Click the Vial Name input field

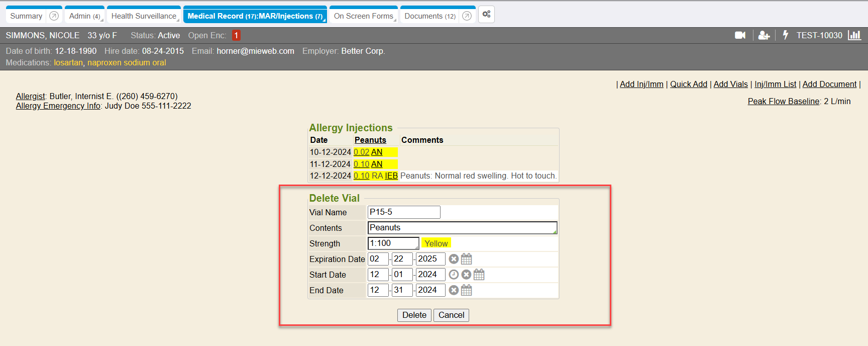[404, 212]
